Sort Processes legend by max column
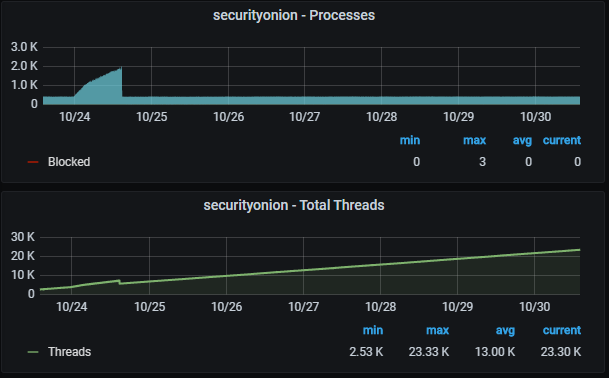 tap(474, 140)
